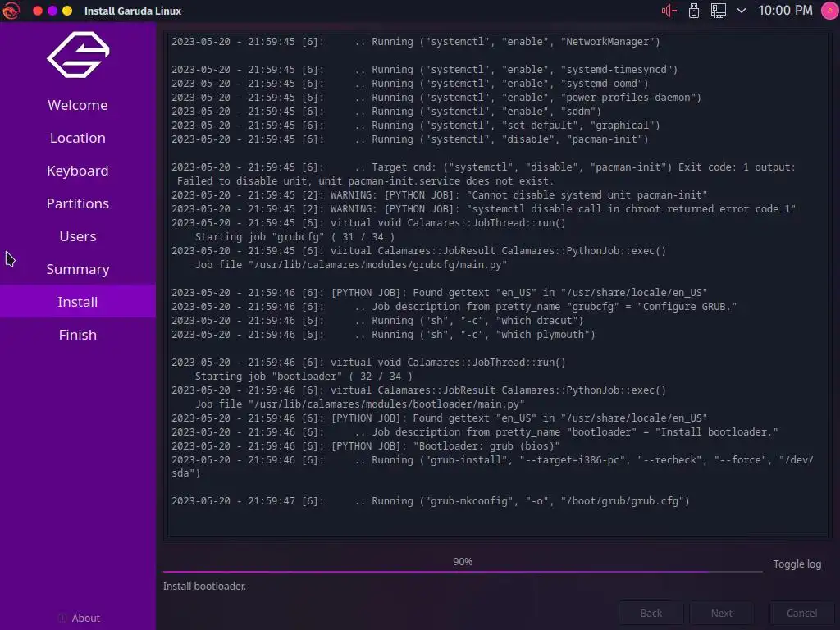This screenshot has width=840, height=630.
Task: Open the network connection tray icon
Action: [x=719, y=11]
